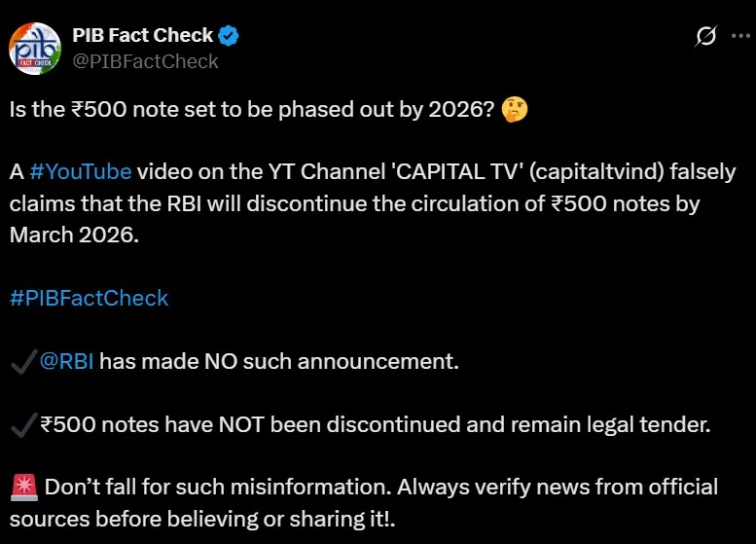Click the @PIBFactCheck handle
The width and height of the screenshot is (756, 544).
pyautogui.click(x=145, y=61)
